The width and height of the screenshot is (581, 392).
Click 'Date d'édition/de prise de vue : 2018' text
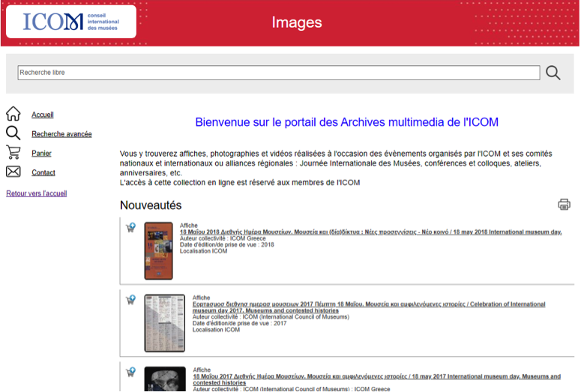pos(226,244)
